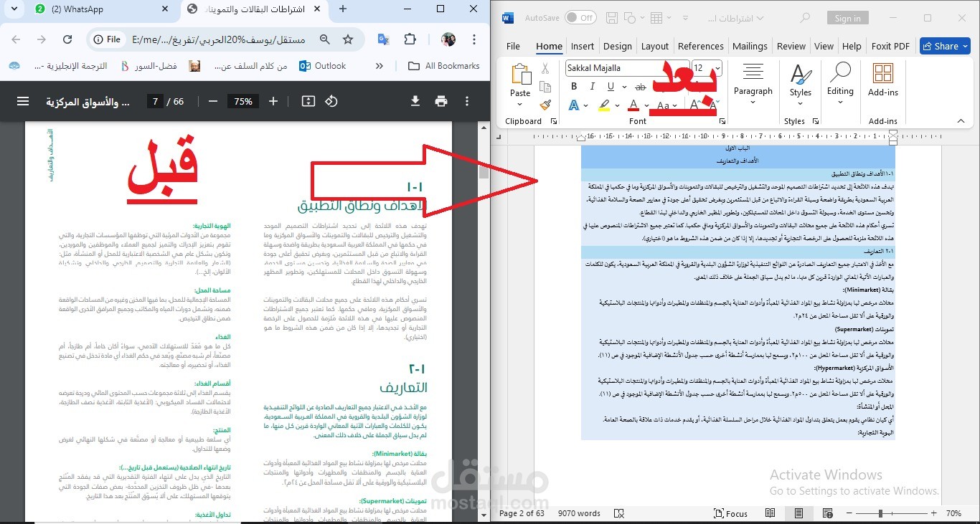Screen dimensions: 980x524
Task: Switch to the Review ribbon tab
Action: pos(791,46)
